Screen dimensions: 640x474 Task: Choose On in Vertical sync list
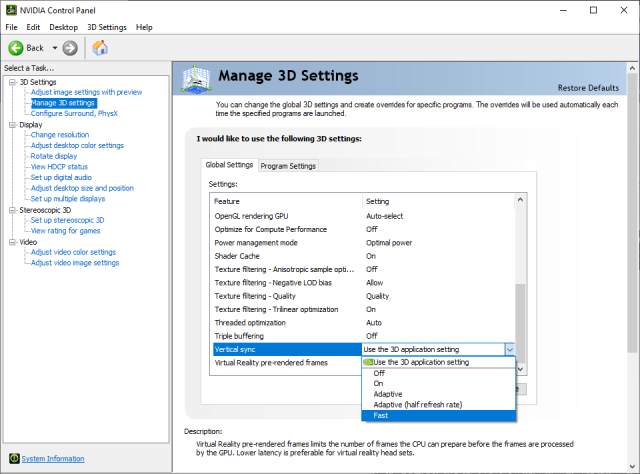[438, 383]
